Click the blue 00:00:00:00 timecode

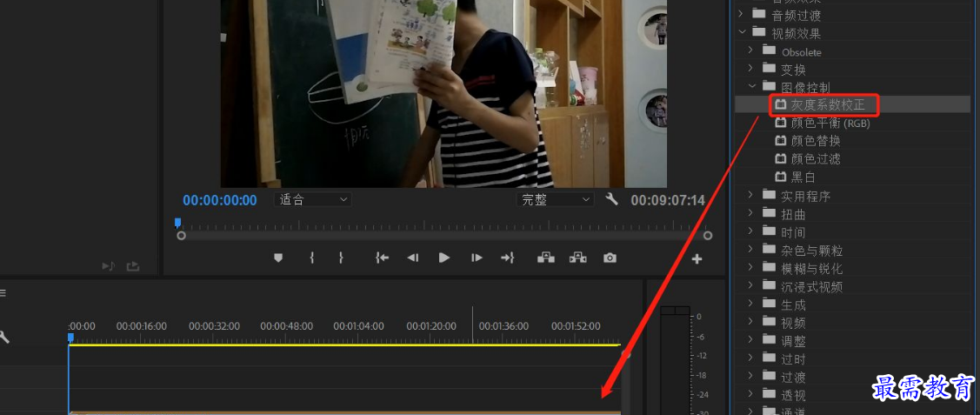coord(220,201)
